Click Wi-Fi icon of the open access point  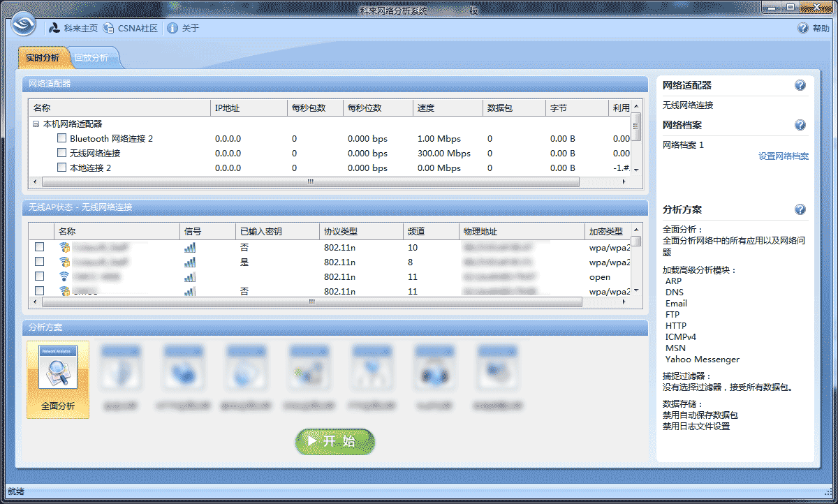click(x=65, y=276)
